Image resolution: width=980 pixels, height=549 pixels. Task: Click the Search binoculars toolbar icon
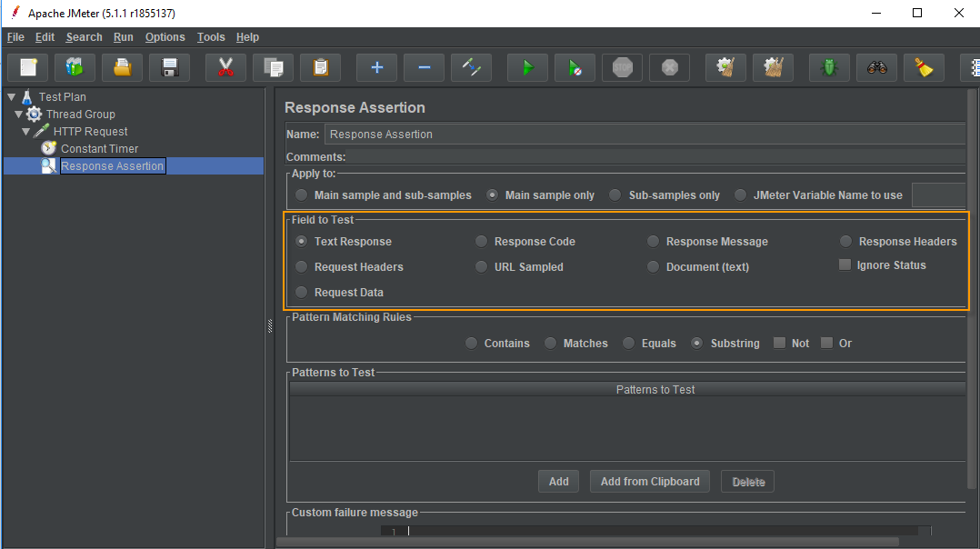tap(876, 67)
